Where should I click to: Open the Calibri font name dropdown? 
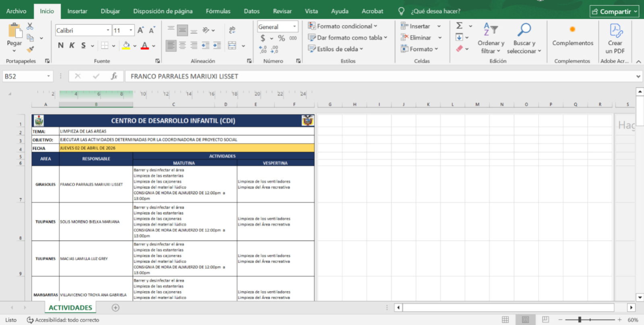pyautogui.click(x=108, y=31)
